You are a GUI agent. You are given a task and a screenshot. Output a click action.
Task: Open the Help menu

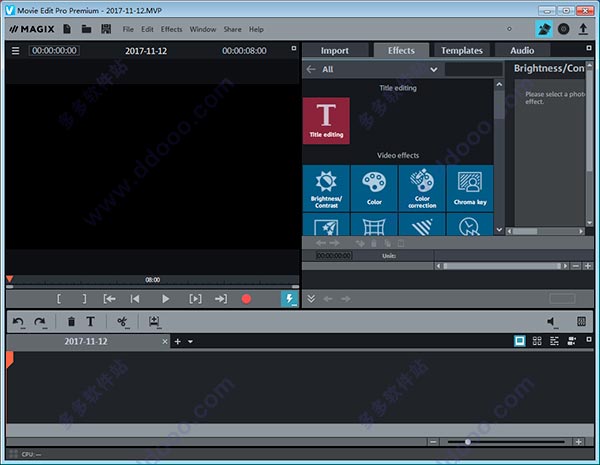[256, 29]
